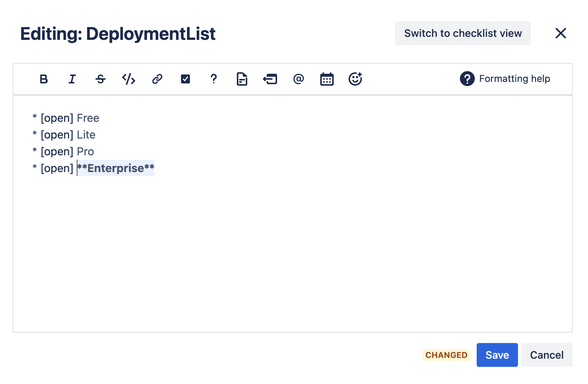This screenshot has width=588, height=384.
Task: Open the emoji picker
Action: pyautogui.click(x=355, y=79)
